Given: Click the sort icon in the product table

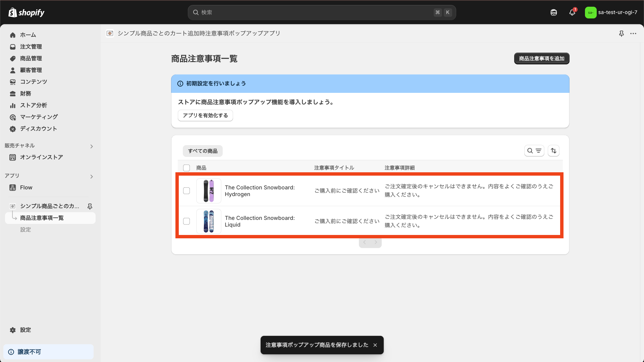Looking at the screenshot, I should pyautogui.click(x=553, y=150).
